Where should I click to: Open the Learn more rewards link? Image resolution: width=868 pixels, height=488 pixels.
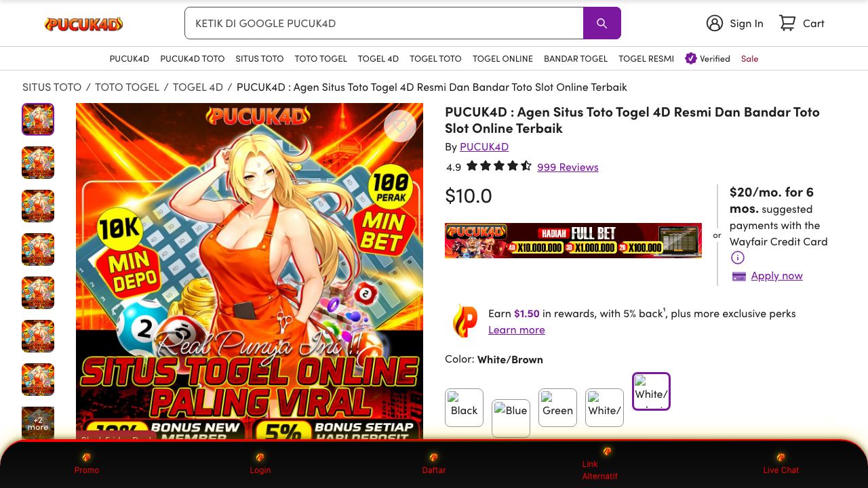(517, 329)
